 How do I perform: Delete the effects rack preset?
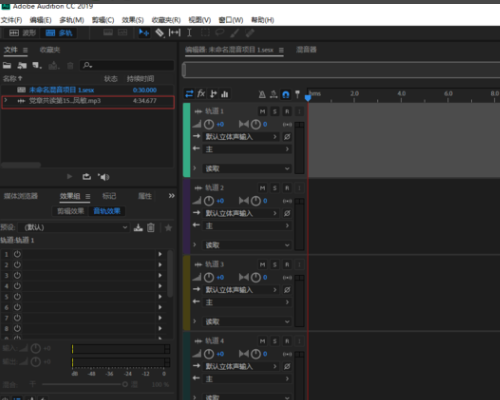(151, 228)
